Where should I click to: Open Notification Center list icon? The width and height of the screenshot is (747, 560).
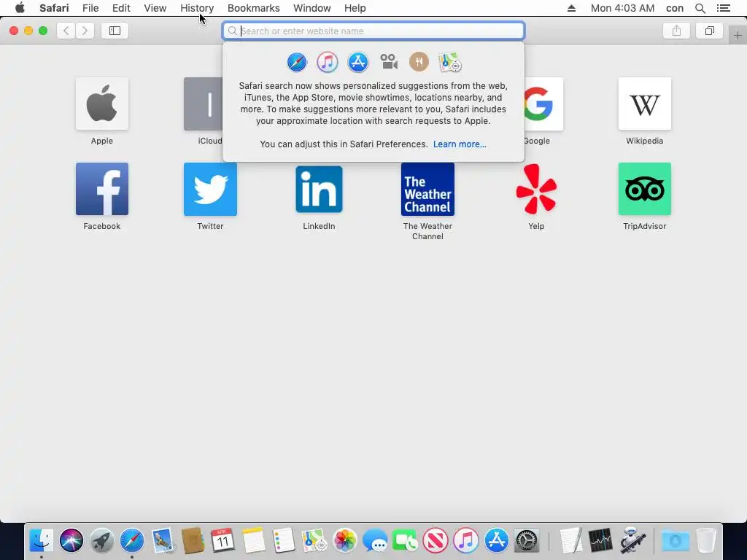[723, 8]
